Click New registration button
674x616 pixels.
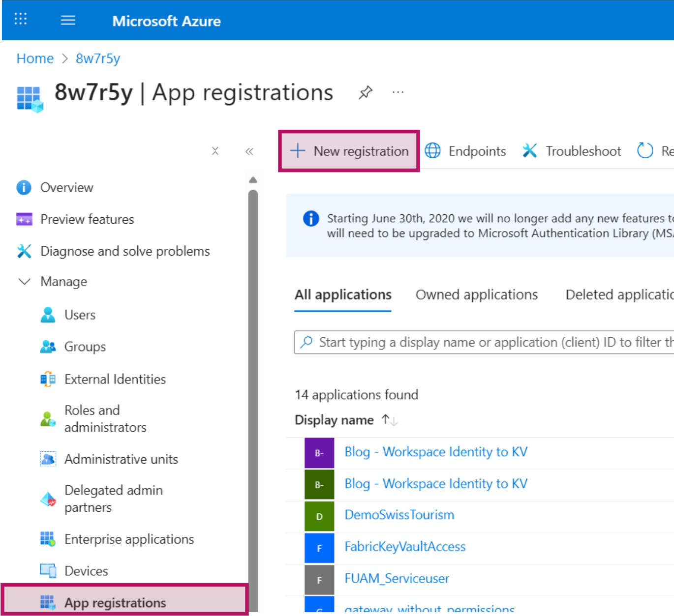tap(349, 151)
